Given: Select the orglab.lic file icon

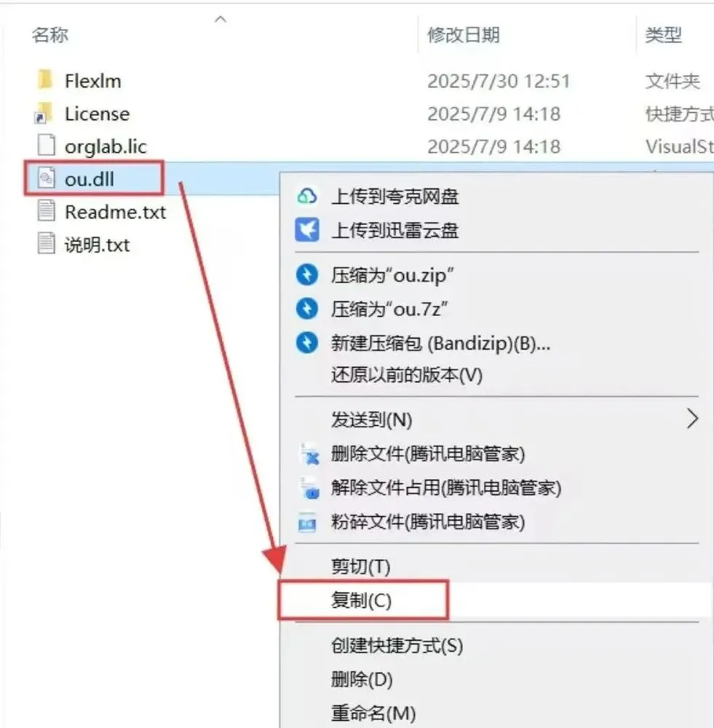Looking at the screenshot, I should click(x=46, y=146).
